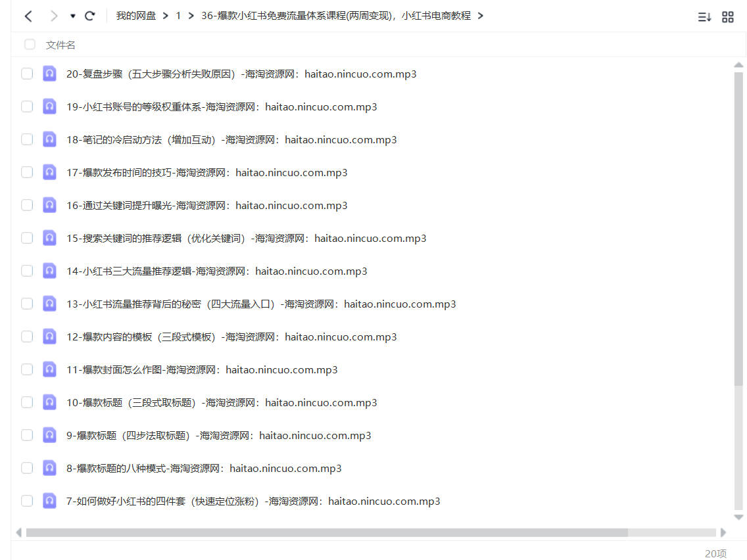
Task: Click the vertical scrollbar down arrow
Action: point(738,517)
